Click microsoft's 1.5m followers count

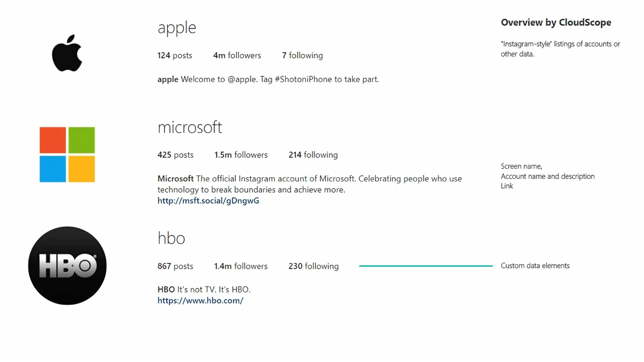click(241, 155)
